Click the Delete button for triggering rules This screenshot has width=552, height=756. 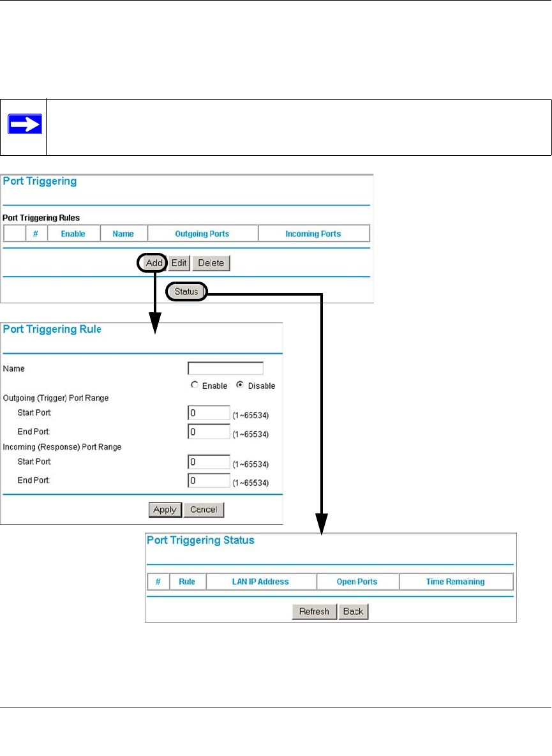pos(211,263)
